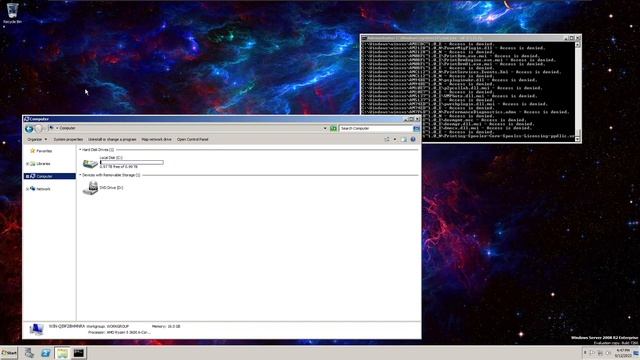
Task: Expand the Network tree node
Action: (x=27, y=189)
